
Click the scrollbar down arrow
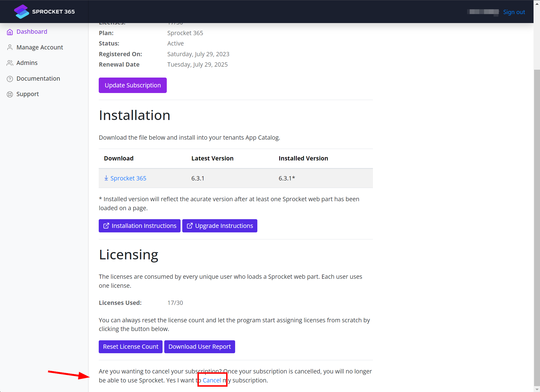[x=537, y=389]
